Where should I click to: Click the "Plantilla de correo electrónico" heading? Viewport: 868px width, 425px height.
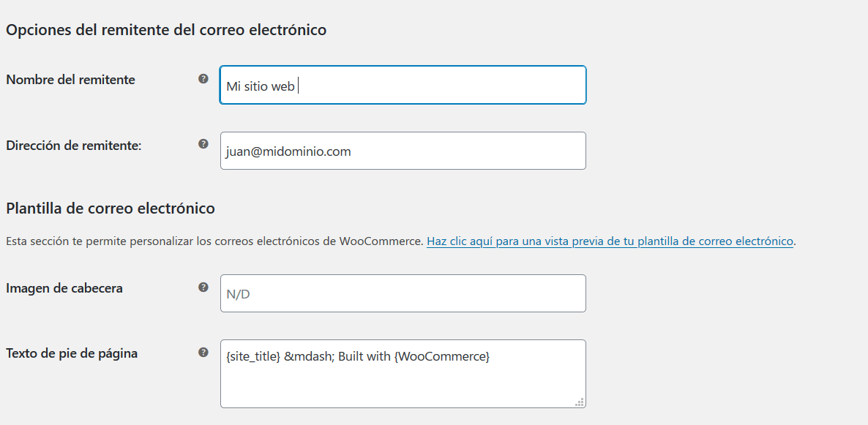[x=111, y=208]
